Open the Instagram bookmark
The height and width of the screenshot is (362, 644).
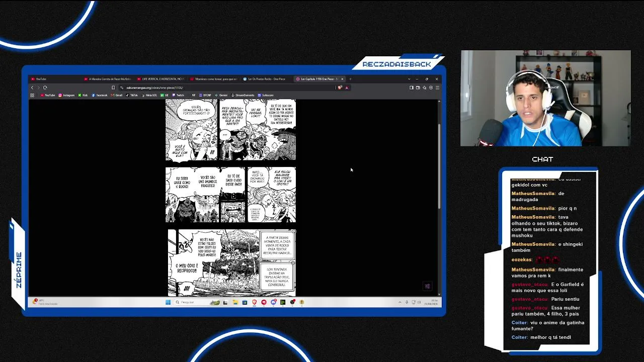66,95
